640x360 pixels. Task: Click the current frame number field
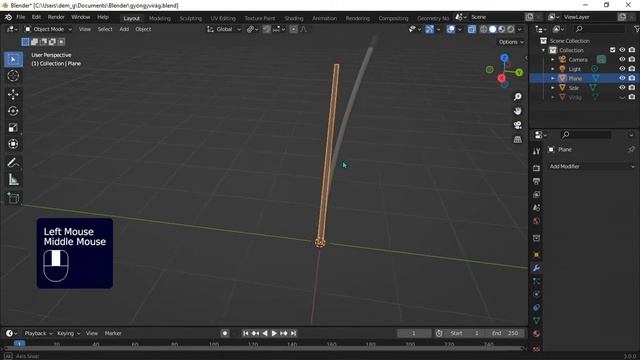(x=413, y=333)
